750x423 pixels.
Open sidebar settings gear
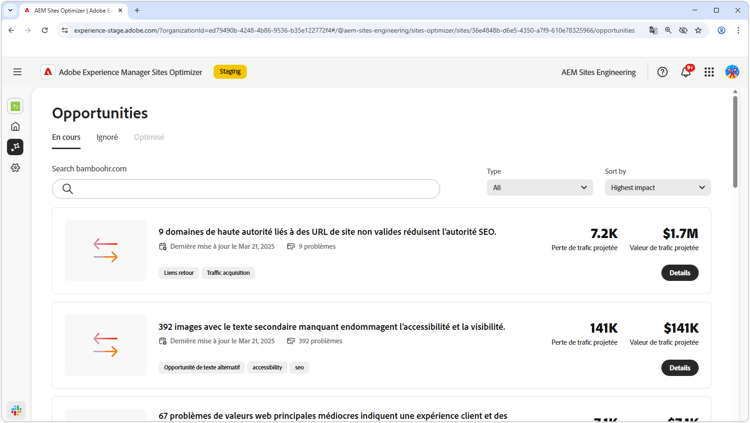pyautogui.click(x=15, y=167)
